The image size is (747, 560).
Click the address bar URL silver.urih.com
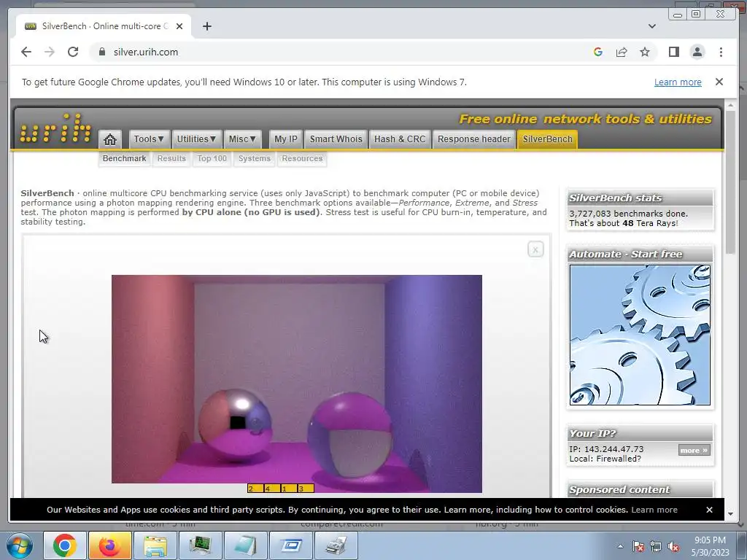point(146,52)
